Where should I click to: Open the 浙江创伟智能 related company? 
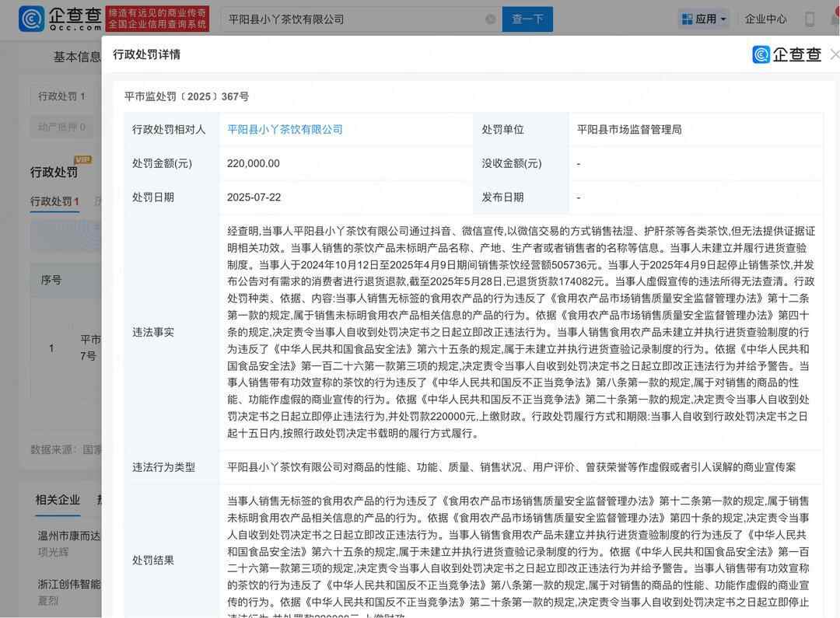pos(69,584)
